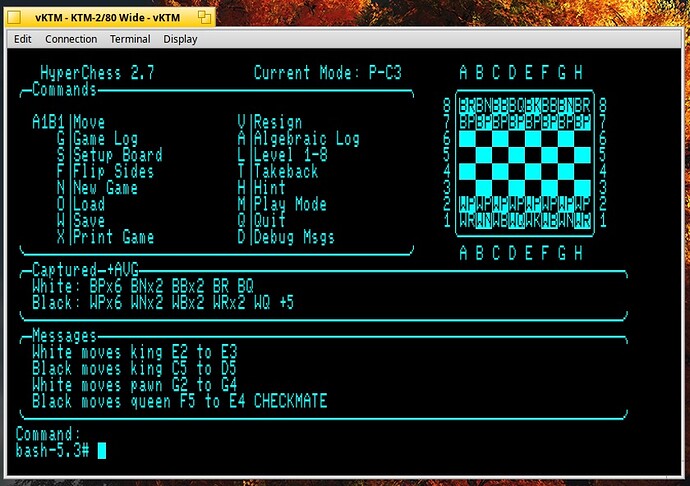Click the 'HyperChess 2.7' title text
The height and width of the screenshot is (486, 690).
pyautogui.click(x=97, y=73)
